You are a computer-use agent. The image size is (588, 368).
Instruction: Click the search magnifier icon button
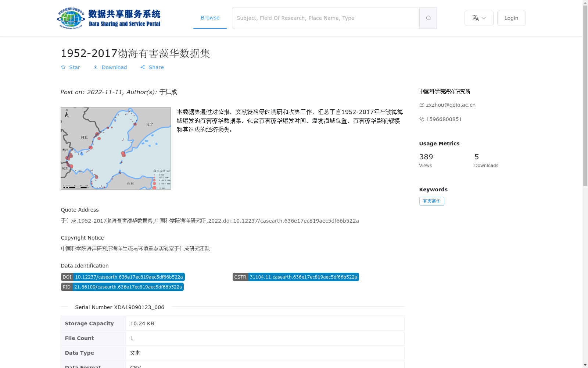coord(428,18)
